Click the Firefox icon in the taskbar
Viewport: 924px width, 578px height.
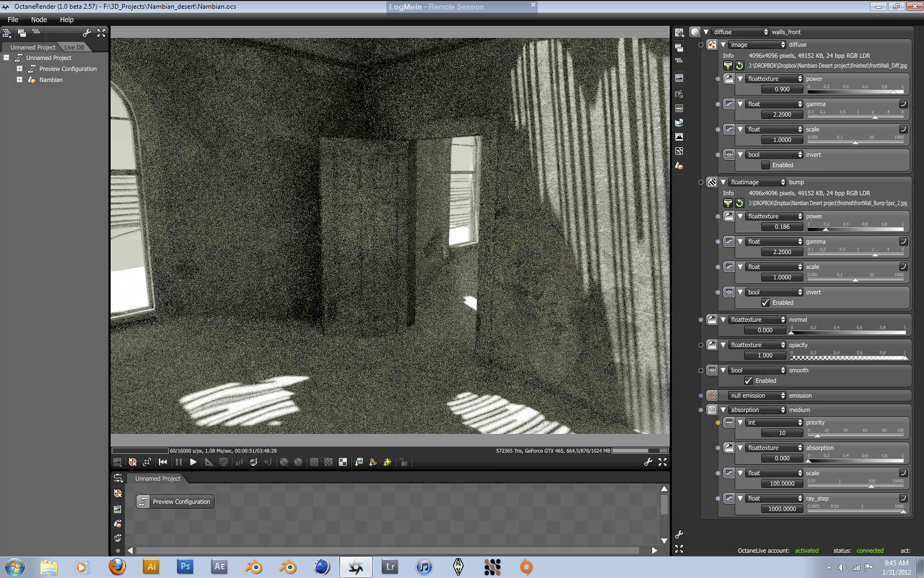117,567
